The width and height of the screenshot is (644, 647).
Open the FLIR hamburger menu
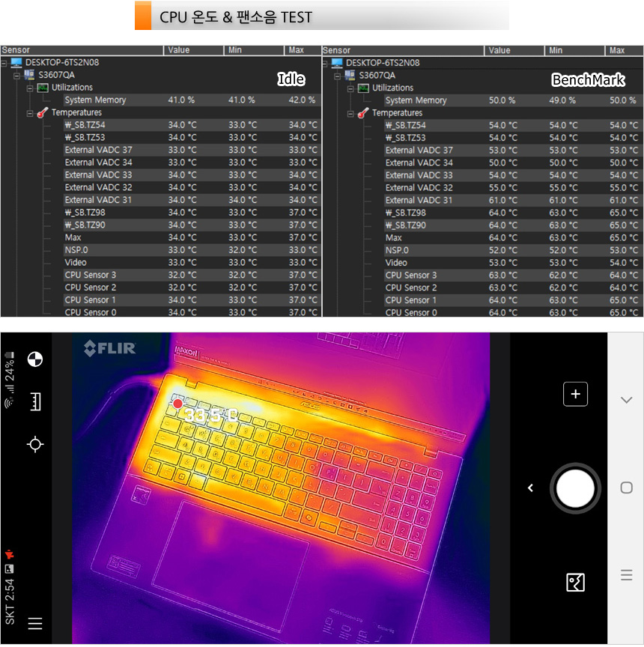34,623
